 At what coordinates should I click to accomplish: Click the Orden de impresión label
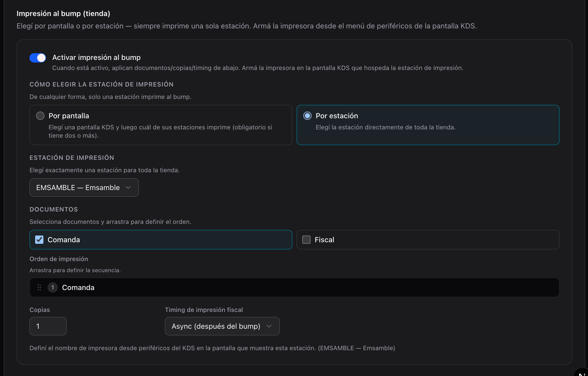click(59, 259)
